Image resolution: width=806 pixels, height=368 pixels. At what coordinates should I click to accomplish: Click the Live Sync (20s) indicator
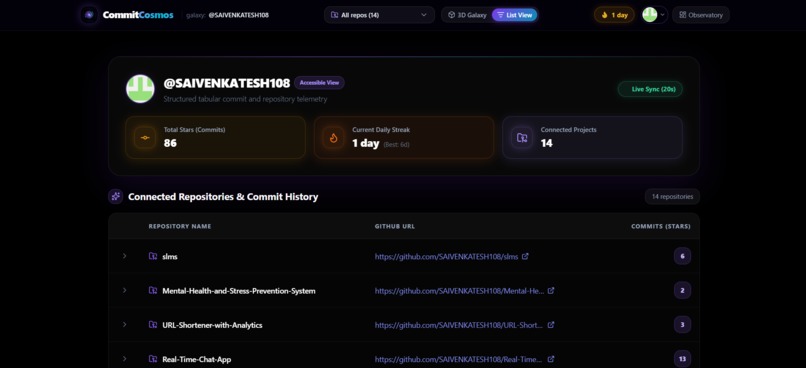(x=650, y=89)
